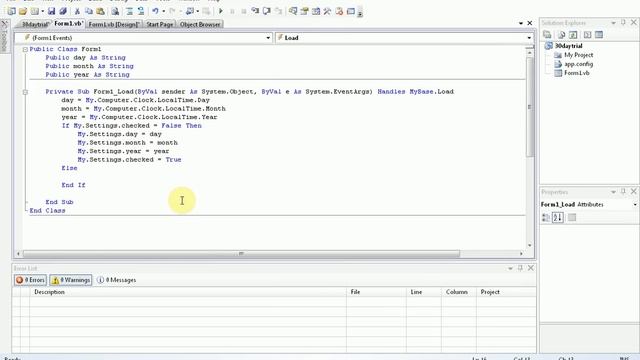Image resolution: width=640 pixels, height=360 pixels.
Task: Open Solution Explorer window position dropdown
Action: tap(613, 23)
